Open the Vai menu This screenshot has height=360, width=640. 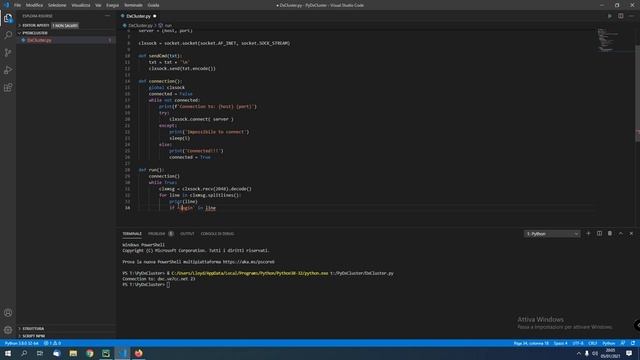(x=98, y=5)
